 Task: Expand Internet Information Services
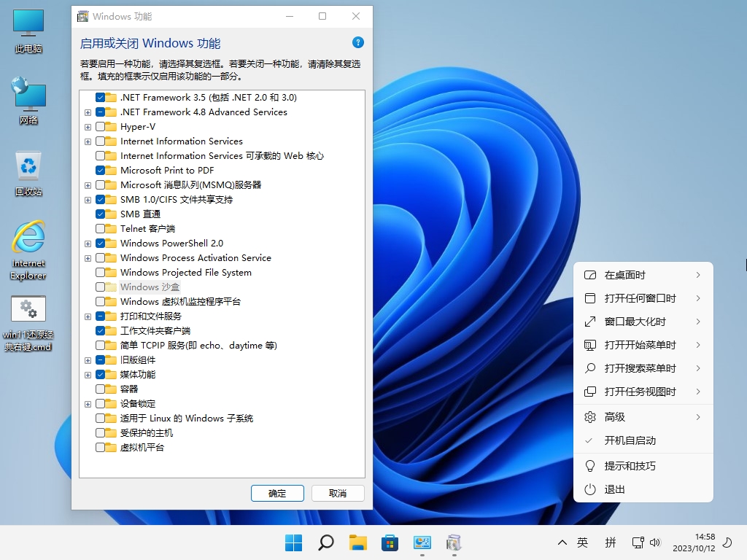[x=88, y=141]
